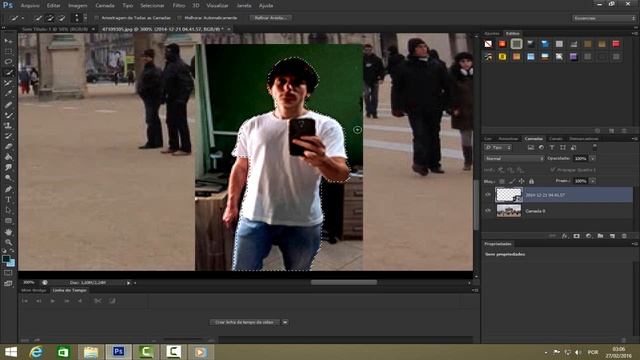Select the Paint Bucket tool
The width and height of the screenshot is (640, 360).
(x=8, y=157)
